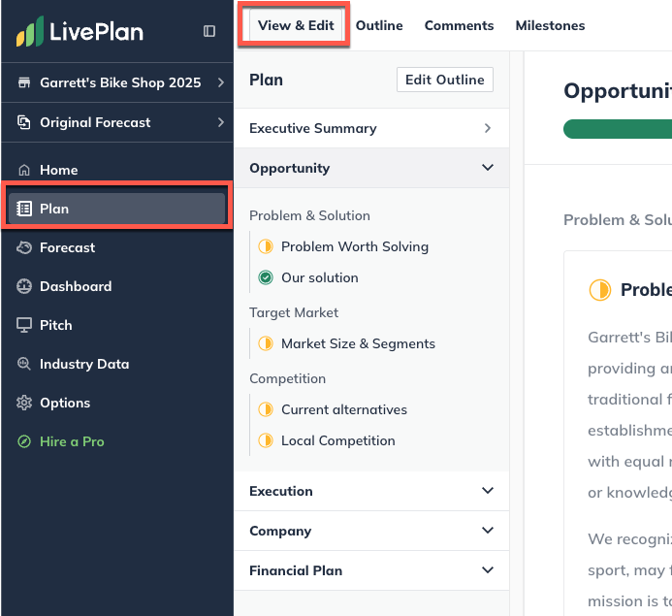The image size is (672, 616).
Task: Click the Execution section title
Action: click(281, 491)
